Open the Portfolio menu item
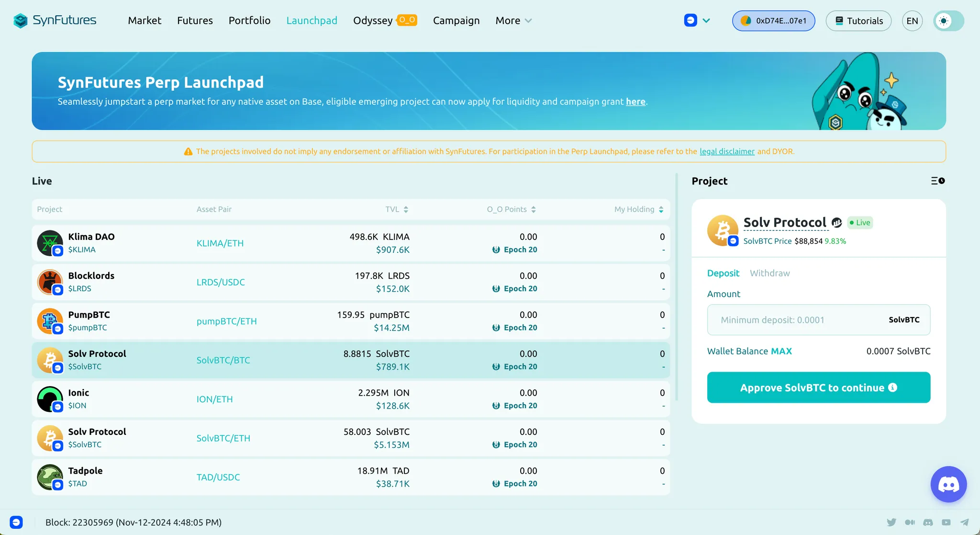 click(249, 21)
